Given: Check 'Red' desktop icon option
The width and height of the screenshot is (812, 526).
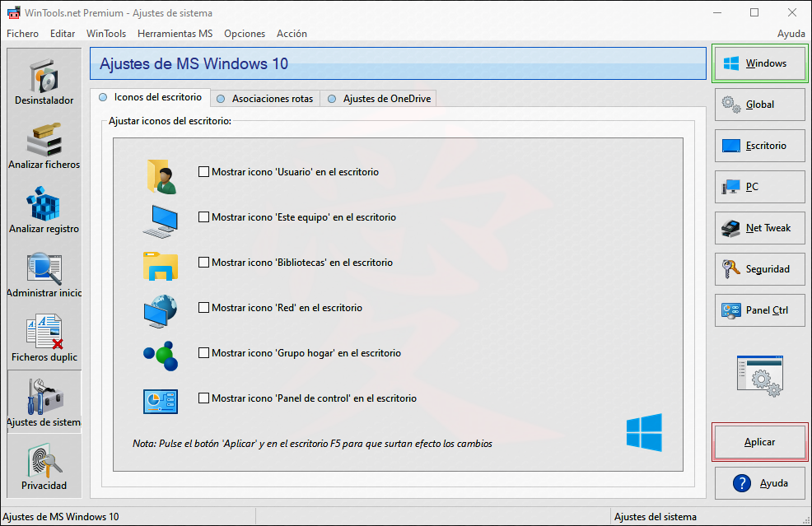Looking at the screenshot, I should (x=204, y=308).
